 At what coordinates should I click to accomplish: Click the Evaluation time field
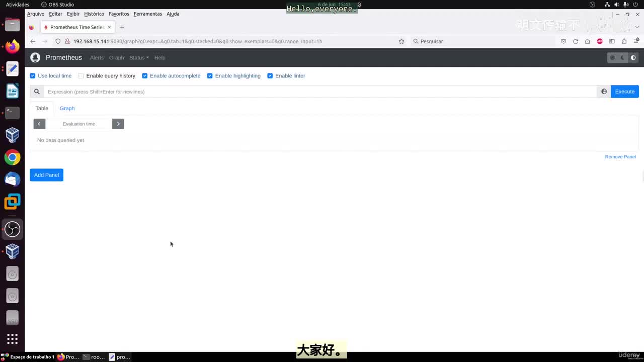78,124
